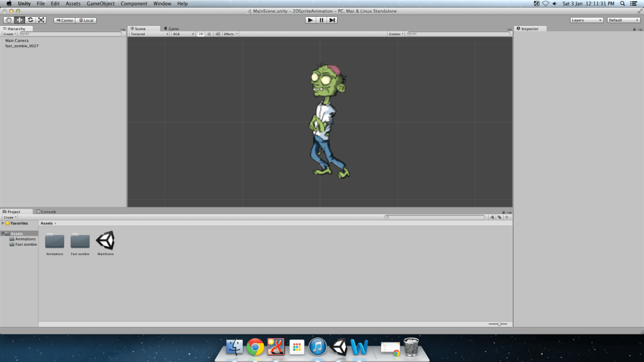
Task: Adjust the Project icon size slider
Action: pyautogui.click(x=498, y=324)
